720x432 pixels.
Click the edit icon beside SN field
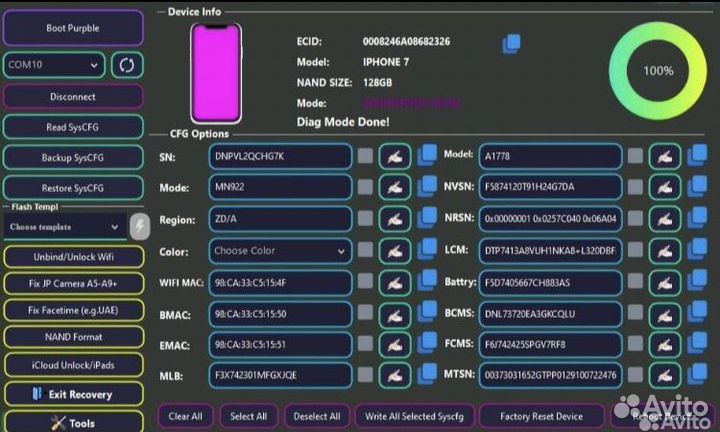[x=396, y=156]
